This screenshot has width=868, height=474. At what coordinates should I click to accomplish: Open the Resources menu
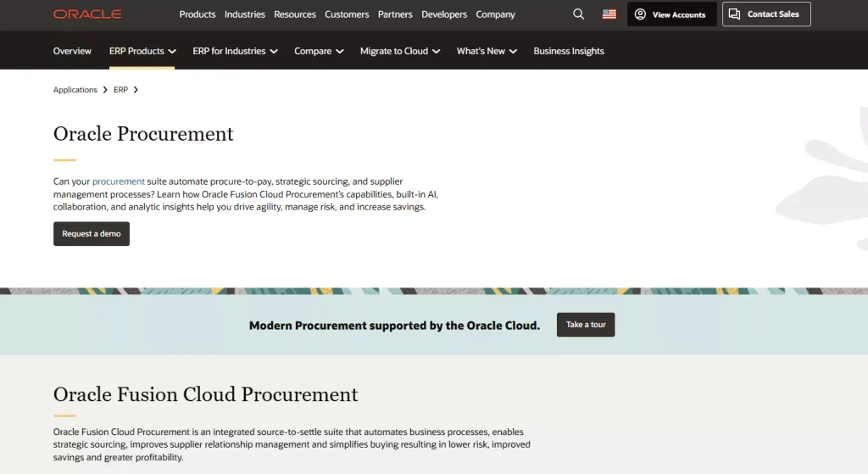click(294, 14)
